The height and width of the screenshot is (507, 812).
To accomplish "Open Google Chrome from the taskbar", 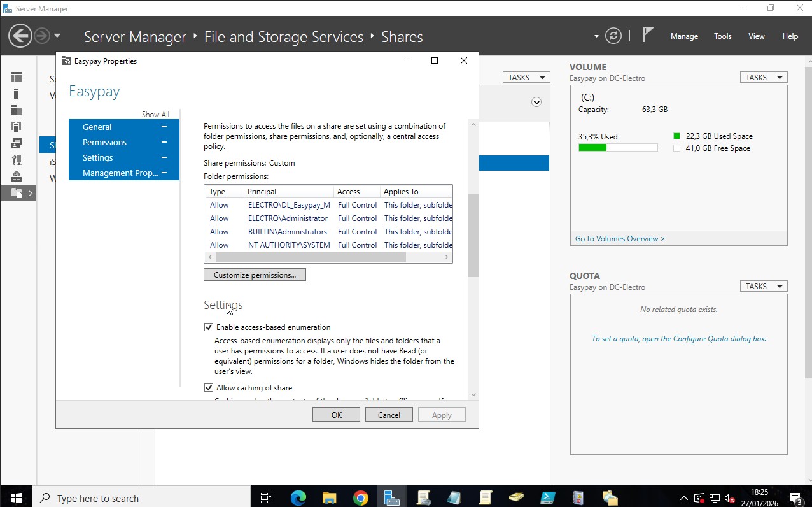I will coord(360,498).
